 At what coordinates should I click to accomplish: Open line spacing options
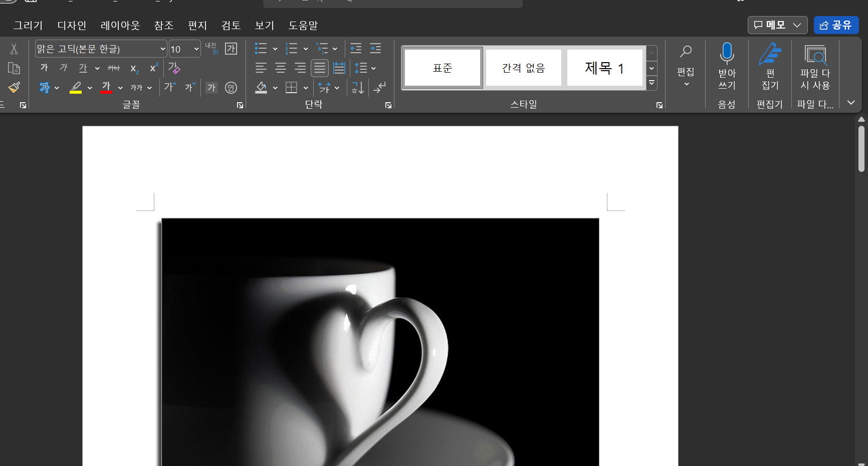tap(365, 68)
